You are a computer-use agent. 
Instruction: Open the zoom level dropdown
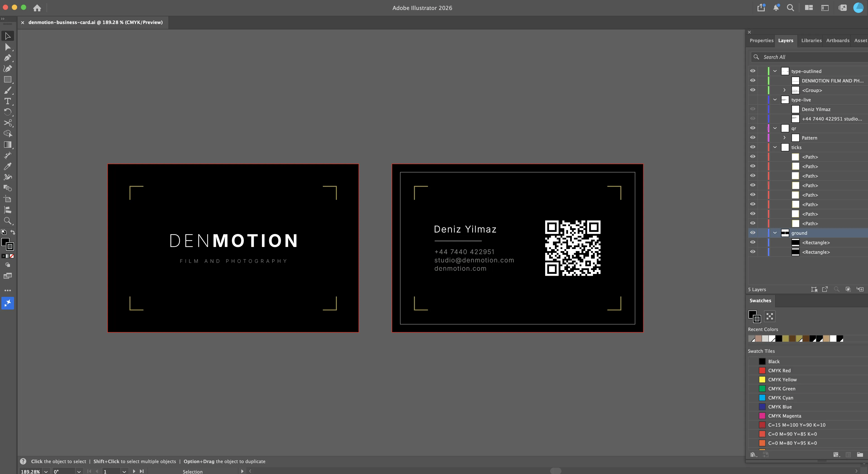pyautogui.click(x=46, y=471)
